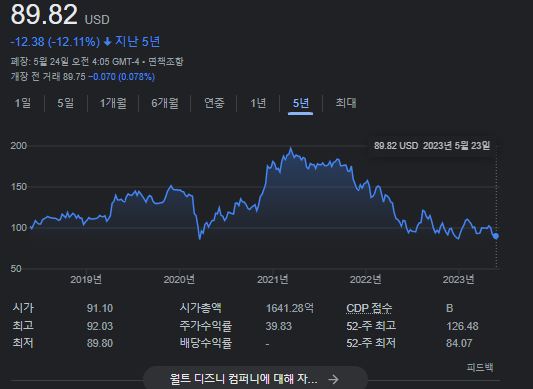Open the 연중 range tab

214,103
